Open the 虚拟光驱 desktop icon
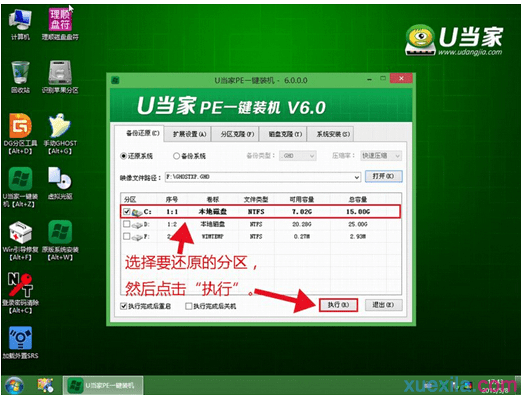The height and width of the screenshot is (397, 525). pos(60,183)
